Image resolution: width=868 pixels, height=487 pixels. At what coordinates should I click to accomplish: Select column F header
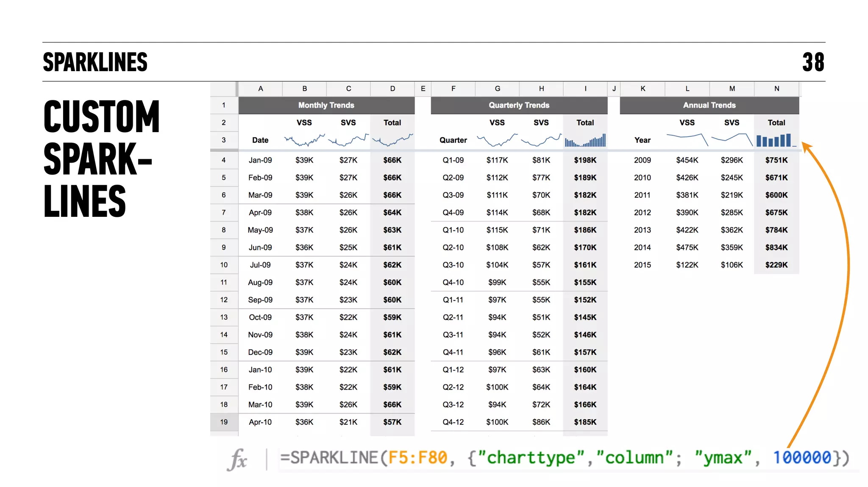[x=453, y=89]
